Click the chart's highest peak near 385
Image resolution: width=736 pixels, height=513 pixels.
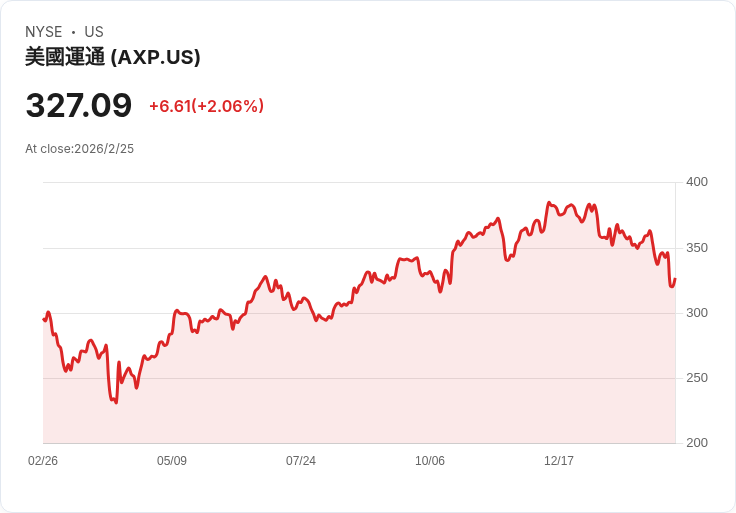(549, 203)
